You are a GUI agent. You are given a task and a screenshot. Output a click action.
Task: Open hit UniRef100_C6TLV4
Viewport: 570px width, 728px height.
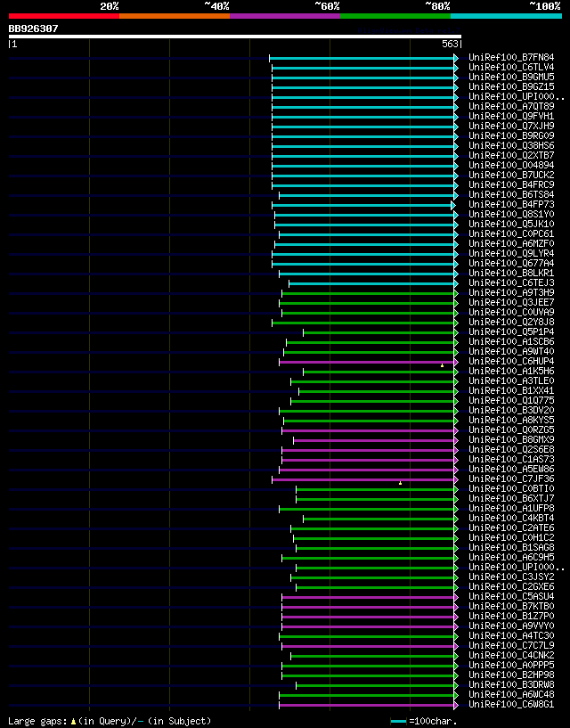click(x=511, y=68)
